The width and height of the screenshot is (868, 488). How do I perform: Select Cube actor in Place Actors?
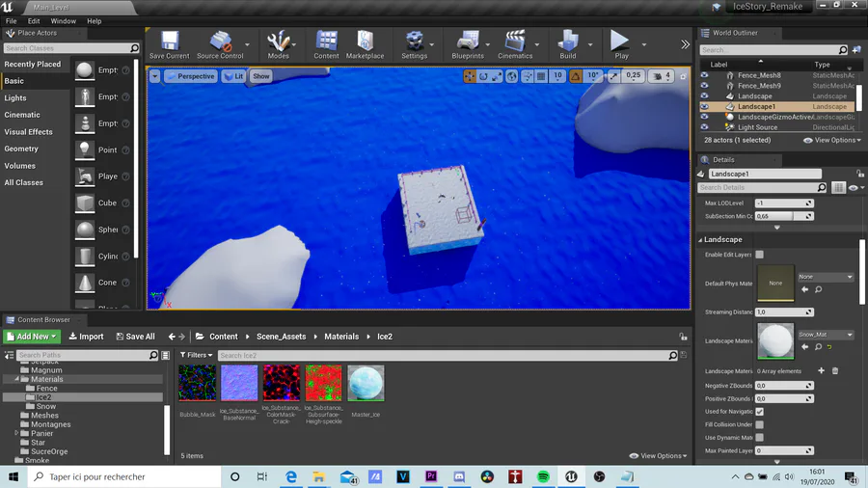click(x=102, y=203)
